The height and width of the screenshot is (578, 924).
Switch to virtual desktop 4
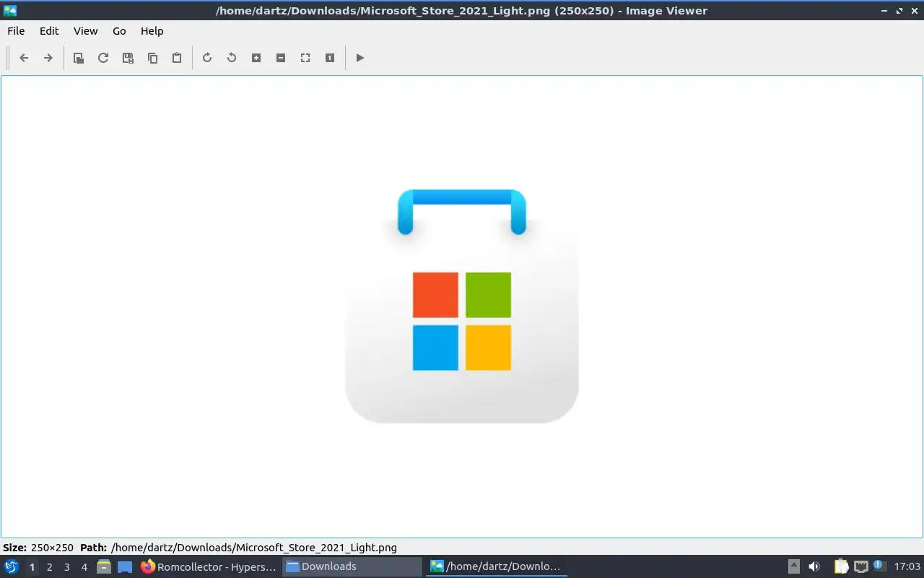pos(84,567)
